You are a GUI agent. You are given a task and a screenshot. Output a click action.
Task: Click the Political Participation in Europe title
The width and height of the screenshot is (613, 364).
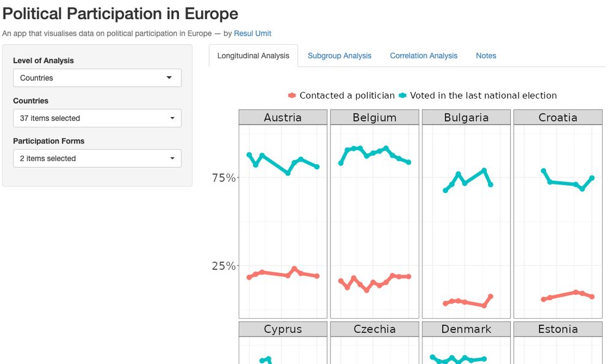(x=120, y=13)
